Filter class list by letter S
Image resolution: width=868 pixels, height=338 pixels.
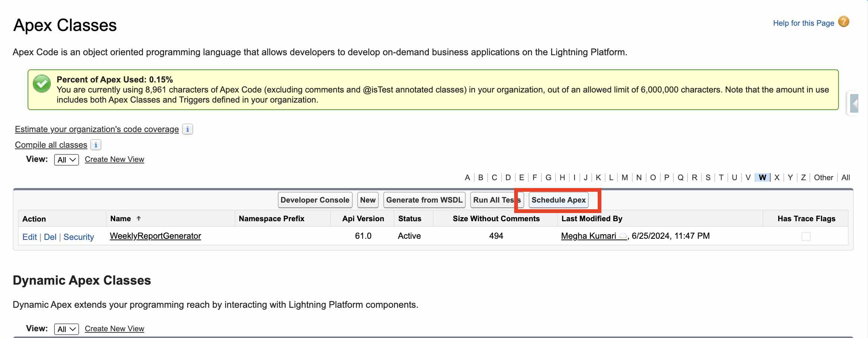708,178
